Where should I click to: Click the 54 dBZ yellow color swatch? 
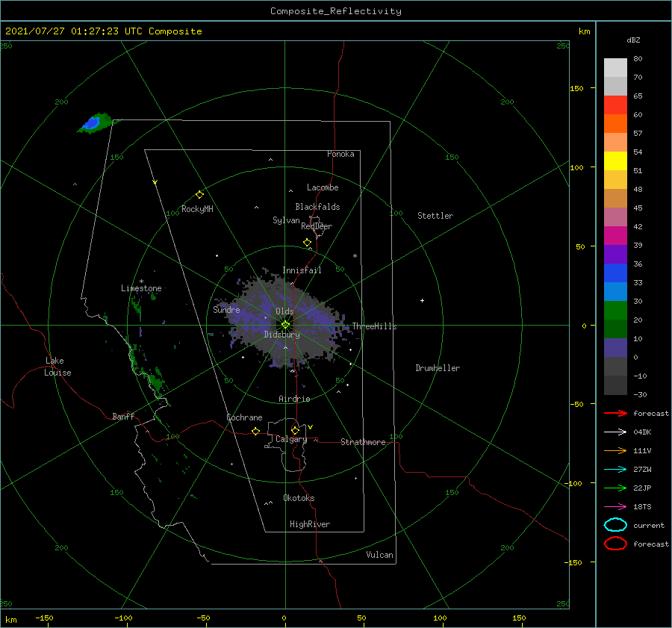615,161
